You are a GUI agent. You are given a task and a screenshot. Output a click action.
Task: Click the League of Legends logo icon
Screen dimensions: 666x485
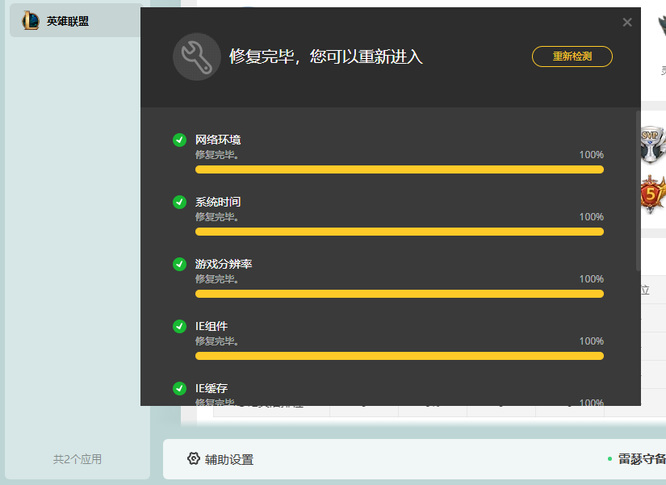click(31, 21)
